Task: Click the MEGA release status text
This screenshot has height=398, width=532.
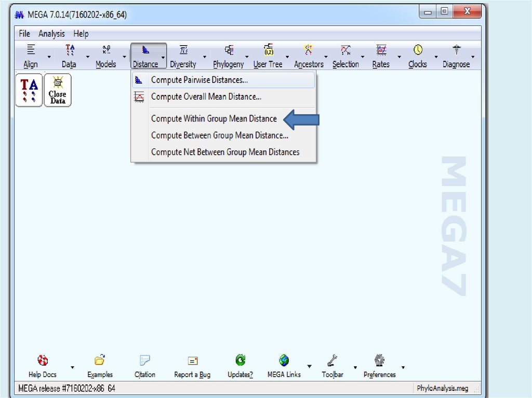Action: [67, 388]
